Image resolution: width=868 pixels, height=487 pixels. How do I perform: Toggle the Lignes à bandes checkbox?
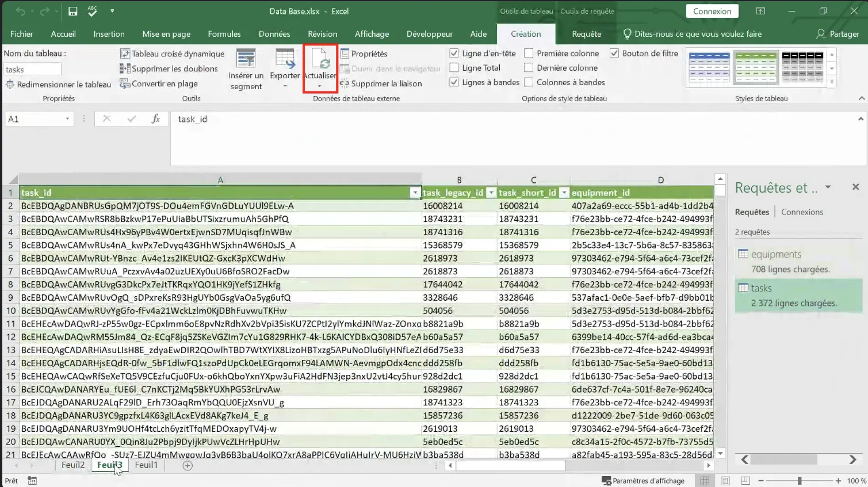click(x=454, y=82)
